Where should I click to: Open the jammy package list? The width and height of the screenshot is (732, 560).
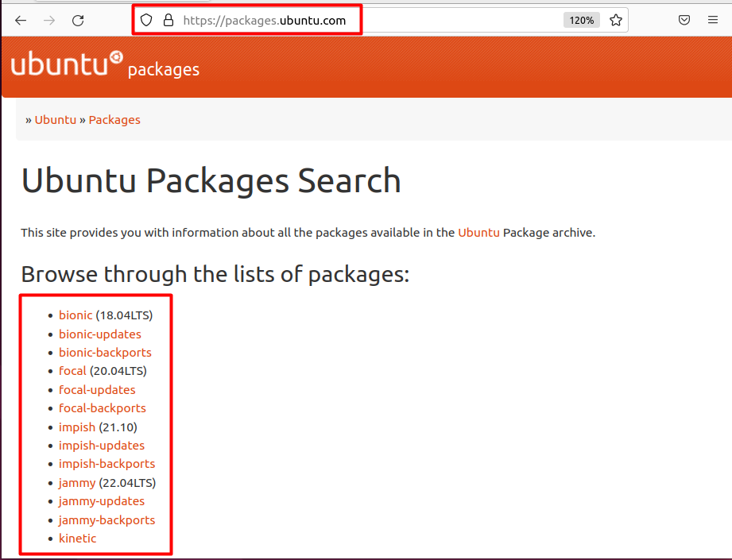77,483
